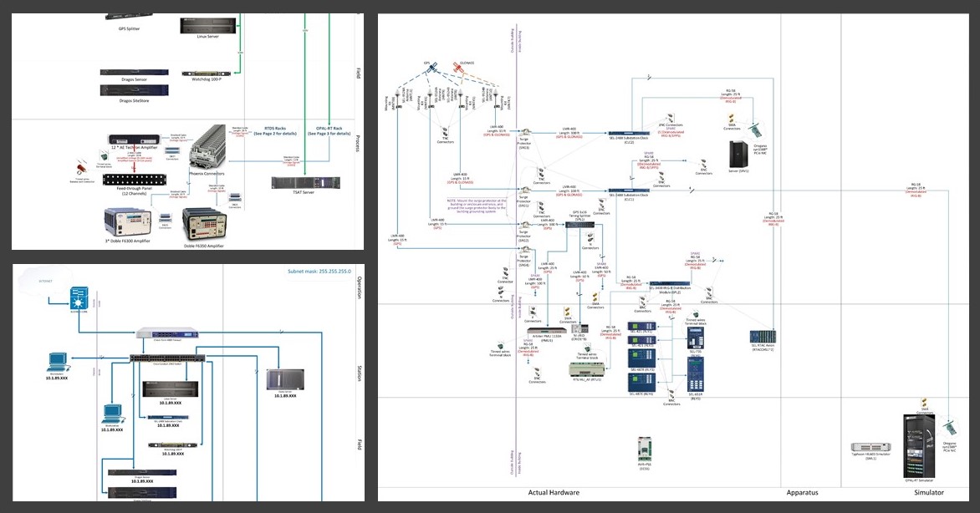Open the OPAL-RT Rack Page 3 details link
Image resolution: width=980 pixels, height=513 pixels.
tap(329, 130)
